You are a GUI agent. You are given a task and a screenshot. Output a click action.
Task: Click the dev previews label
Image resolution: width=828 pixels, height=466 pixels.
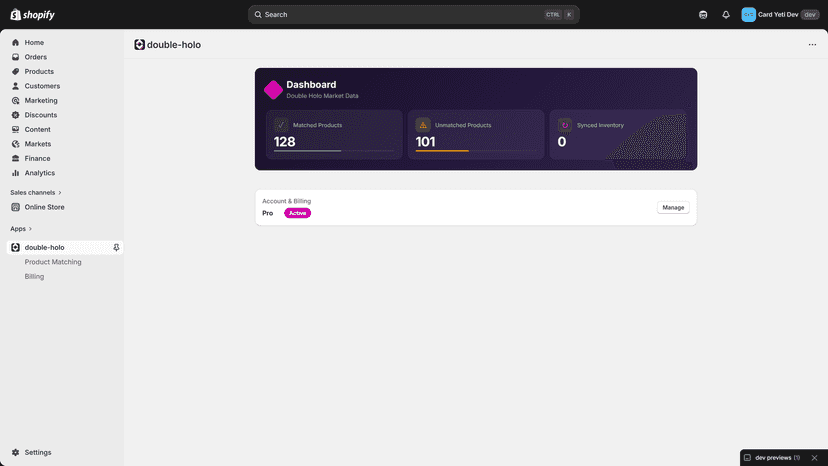773,458
